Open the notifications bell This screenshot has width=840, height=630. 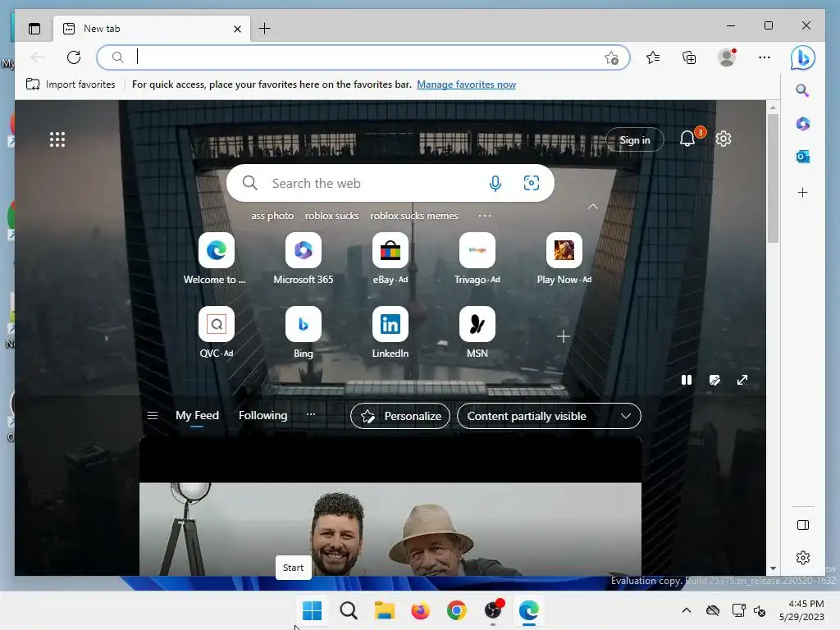pos(687,139)
